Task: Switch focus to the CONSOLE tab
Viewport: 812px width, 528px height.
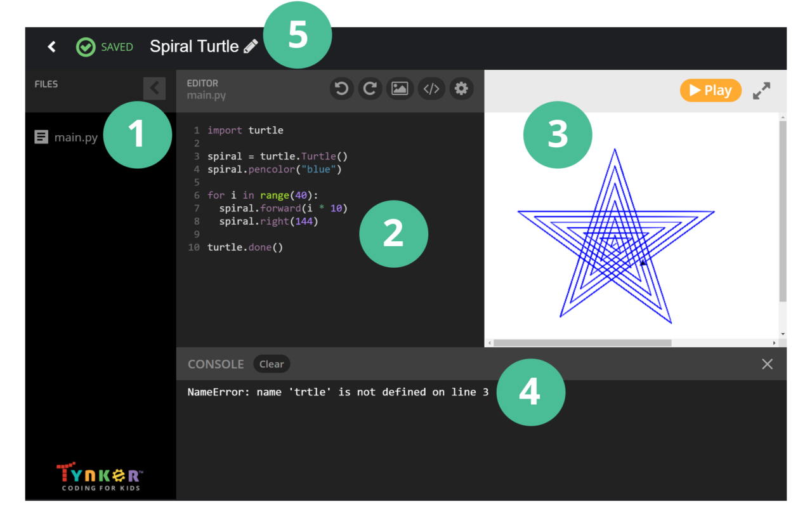Action: (x=216, y=364)
